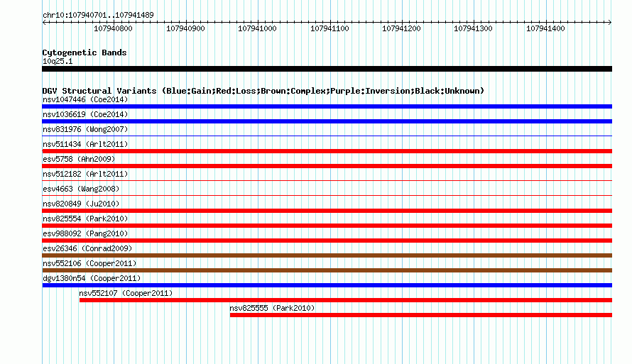
Task: Click ruler tick label 107941300
Action: pos(473,28)
